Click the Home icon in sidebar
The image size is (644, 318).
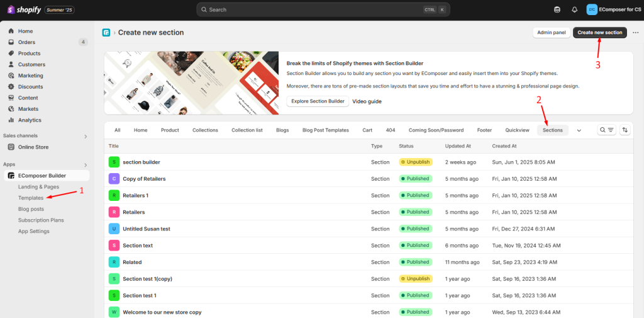click(x=11, y=31)
